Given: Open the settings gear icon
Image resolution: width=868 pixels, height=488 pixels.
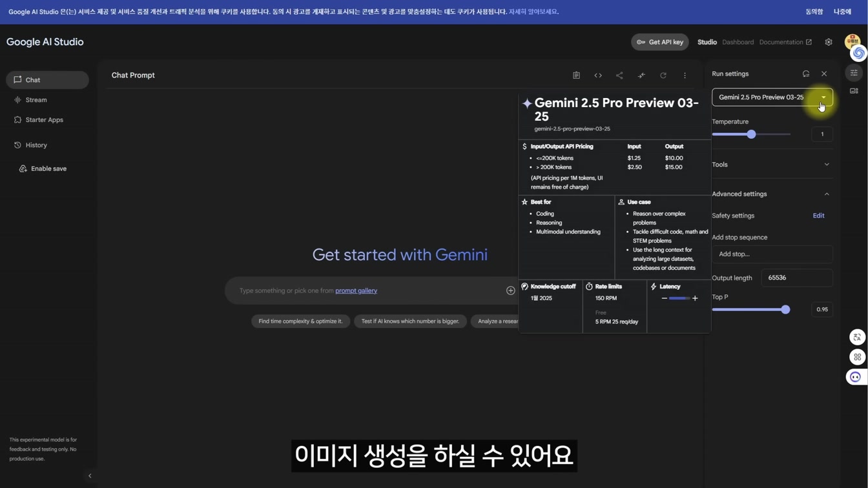Looking at the screenshot, I should pos(829,42).
